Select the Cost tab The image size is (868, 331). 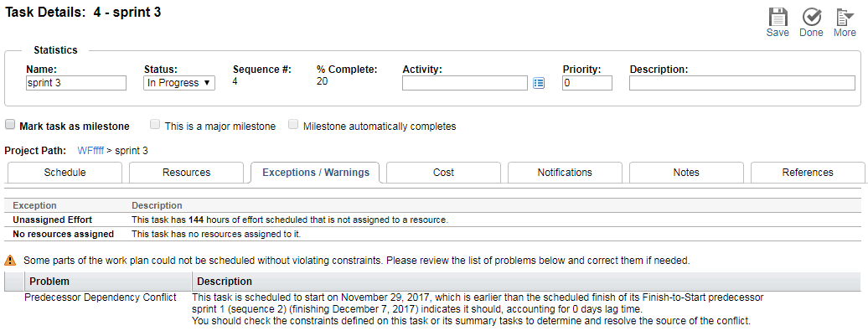click(443, 173)
